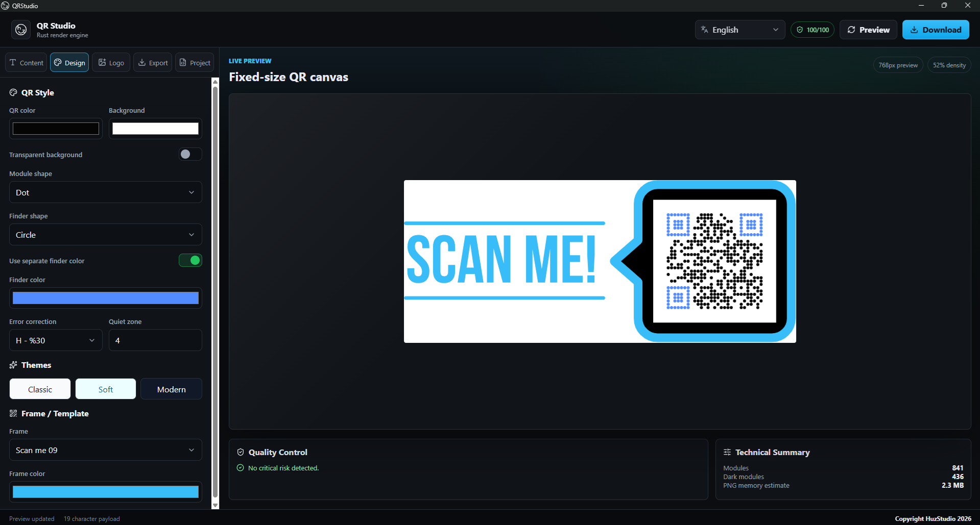
Task: Open the QR color picker swatch
Action: click(x=56, y=129)
